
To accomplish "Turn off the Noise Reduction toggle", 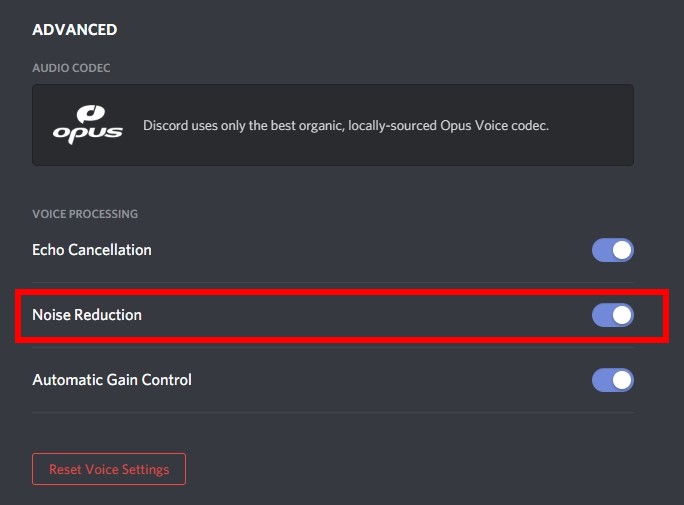I will coord(612,315).
